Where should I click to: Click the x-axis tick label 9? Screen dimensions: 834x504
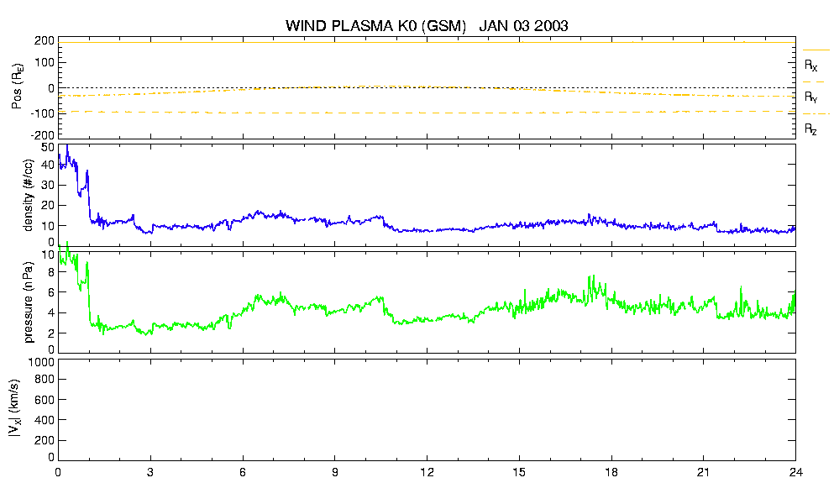[x=334, y=472]
